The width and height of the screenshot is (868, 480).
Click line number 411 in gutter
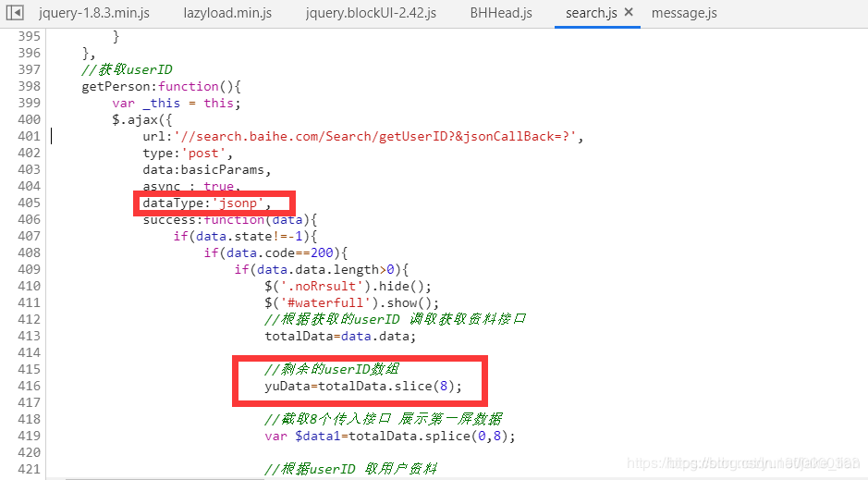30,302
